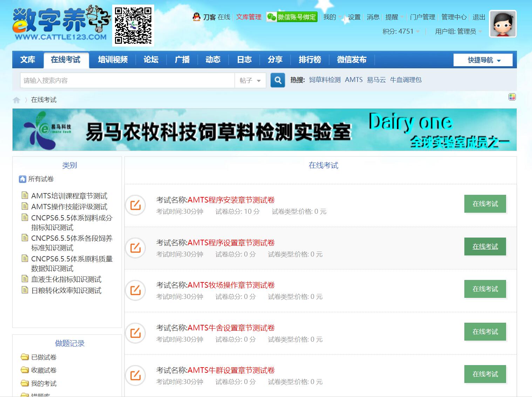
Task: Start 在线考试 for AMTS程序安装章节测试卷
Action: coord(485,204)
